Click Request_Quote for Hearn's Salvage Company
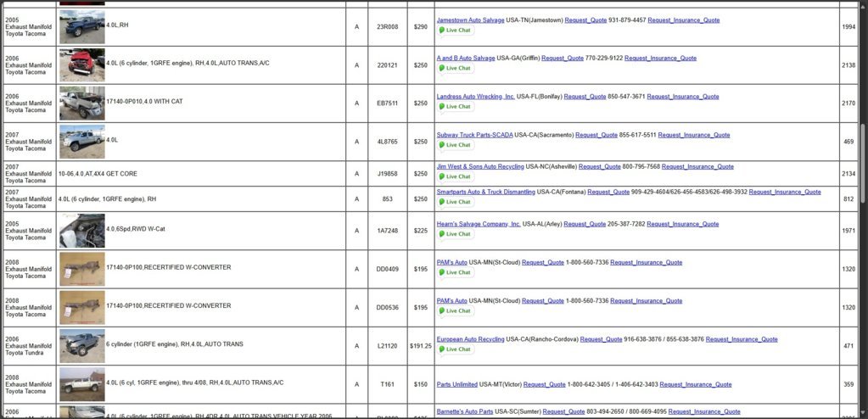The image size is (868, 419). 585,224
